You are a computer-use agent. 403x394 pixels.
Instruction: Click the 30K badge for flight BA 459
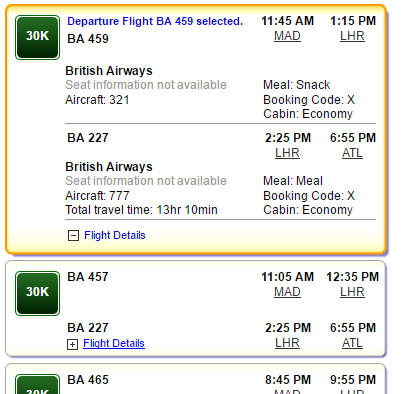click(x=37, y=37)
